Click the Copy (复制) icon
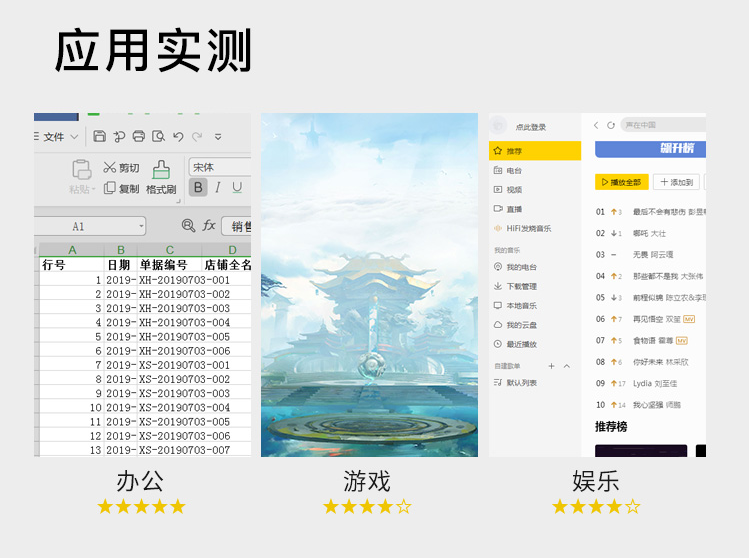 point(110,188)
